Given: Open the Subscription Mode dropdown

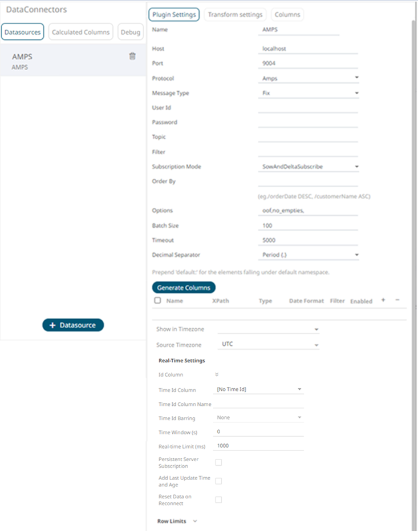Looking at the screenshot, I should pos(308,167).
